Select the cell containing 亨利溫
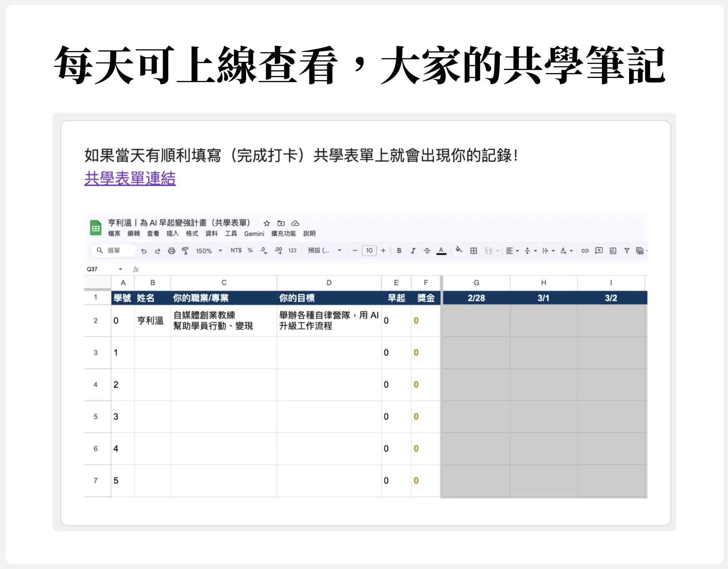This screenshot has height=569, width=728. click(152, 320)
